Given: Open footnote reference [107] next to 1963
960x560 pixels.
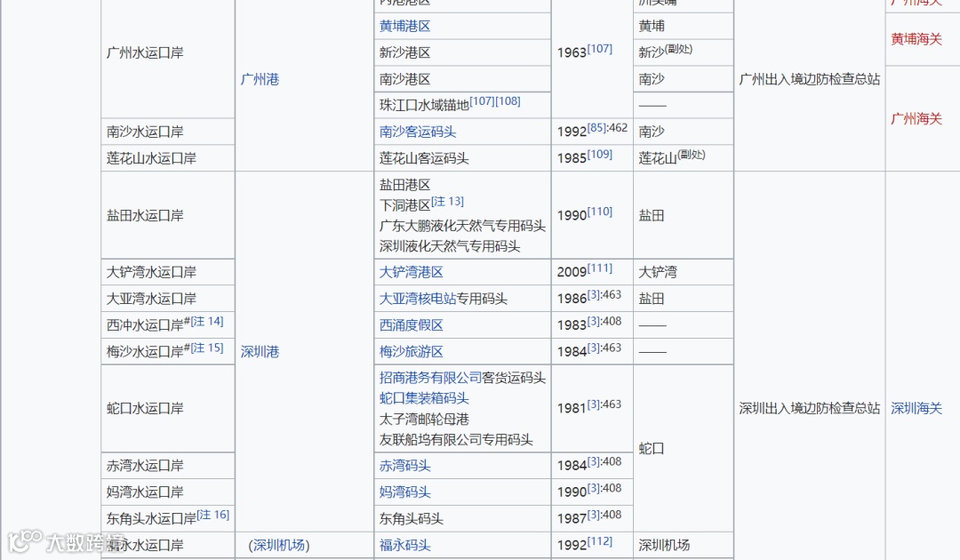Looking at the screenshot, I should click(x=600, y=47).
